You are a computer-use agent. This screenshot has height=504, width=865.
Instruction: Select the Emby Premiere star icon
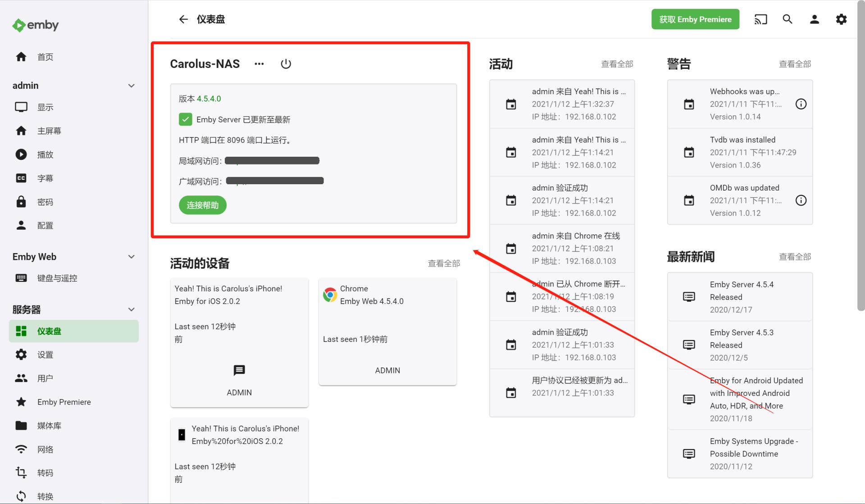click(21, 402)
